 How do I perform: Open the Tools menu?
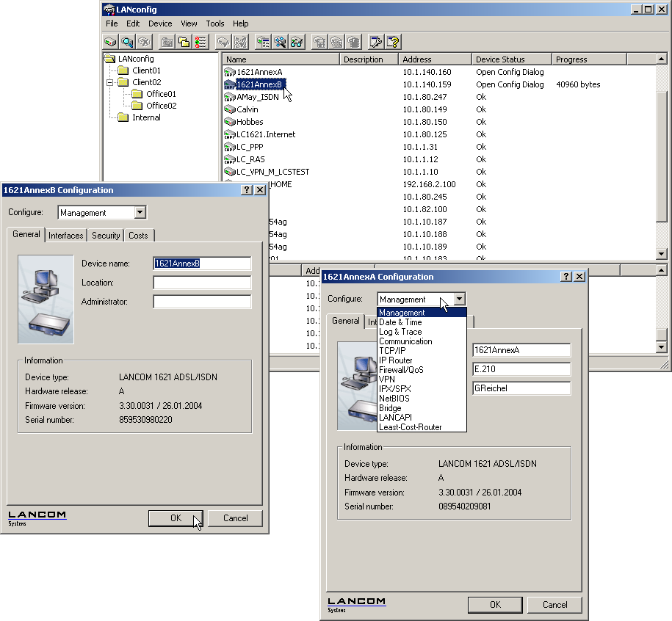215,23
